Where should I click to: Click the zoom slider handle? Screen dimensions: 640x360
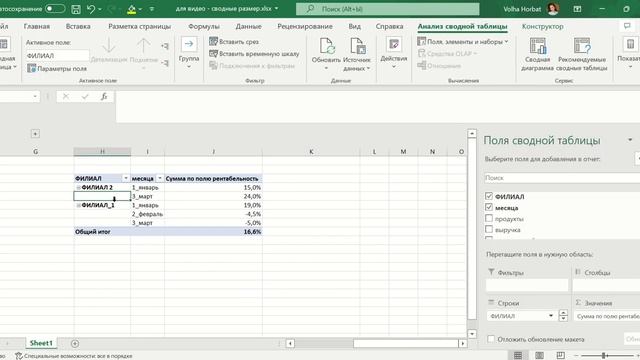603,356
